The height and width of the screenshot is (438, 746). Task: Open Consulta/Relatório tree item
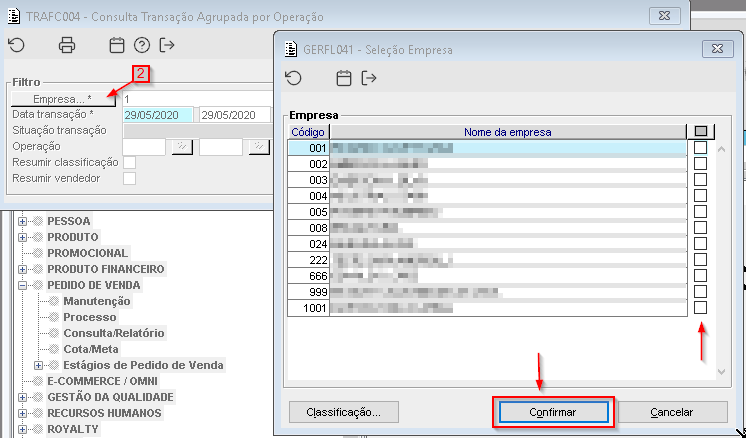pyautogui.click(x=114, y=333)
